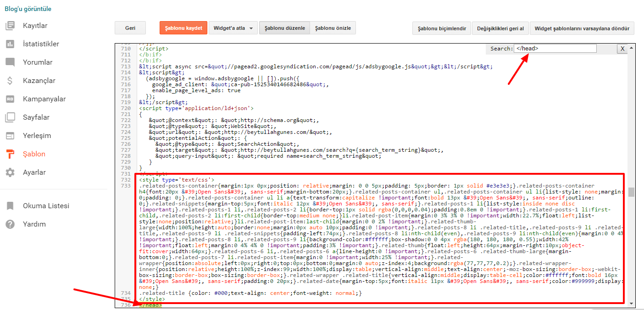The image size is (644, 310).
Task: Open the Sayfalar pages icon
Action: 10,117
